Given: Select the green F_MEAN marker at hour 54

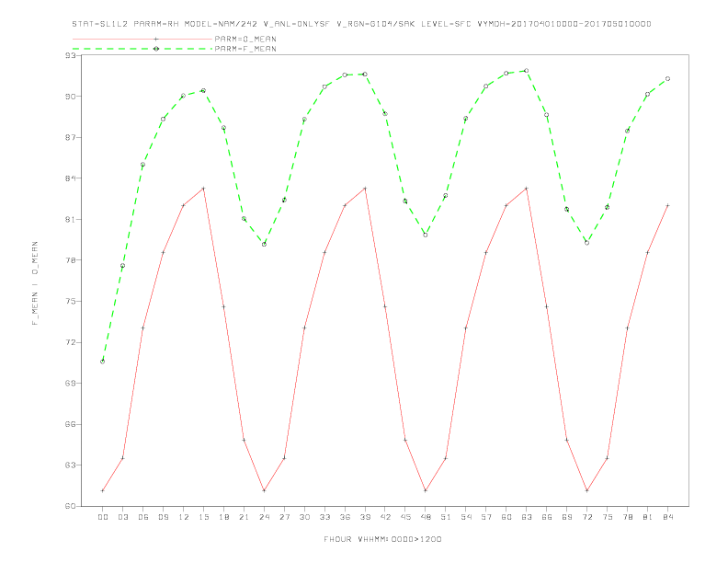Looking at the screenshot, I should (x=466, y=119).
